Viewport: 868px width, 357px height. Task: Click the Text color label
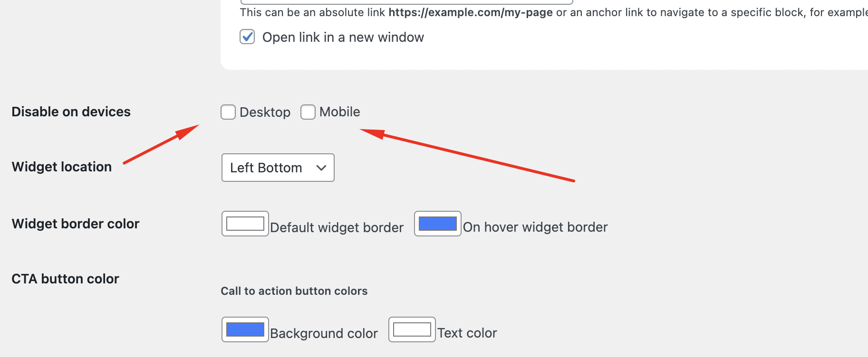467,333
